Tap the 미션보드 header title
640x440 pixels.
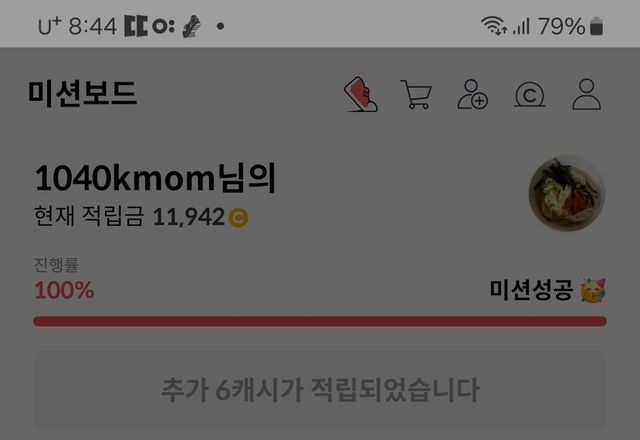[82, 93]
